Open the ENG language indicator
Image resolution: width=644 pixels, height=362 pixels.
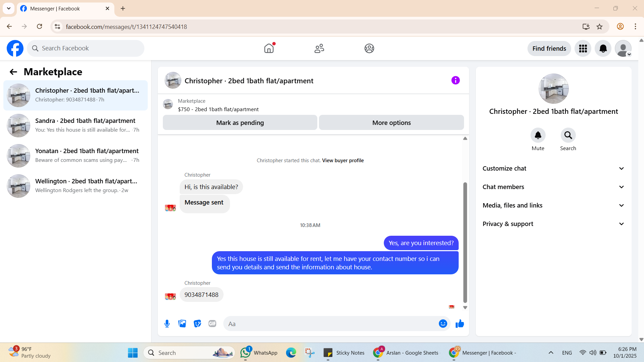pyautogui.click(x=567, y=353)
